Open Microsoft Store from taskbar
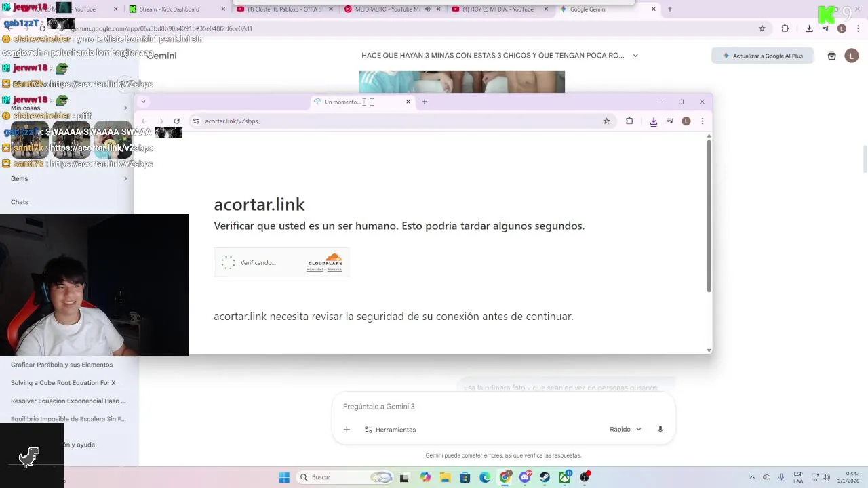Image resolution: width=868 pixels, height=488 pixels. 465,478
